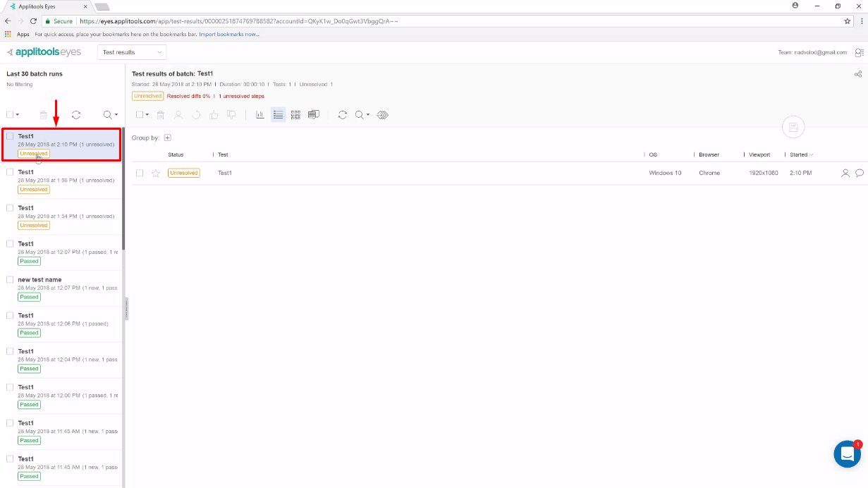Click the sidebar collapse handle
This screenshot has height=488, width=868.
(127, 308)
